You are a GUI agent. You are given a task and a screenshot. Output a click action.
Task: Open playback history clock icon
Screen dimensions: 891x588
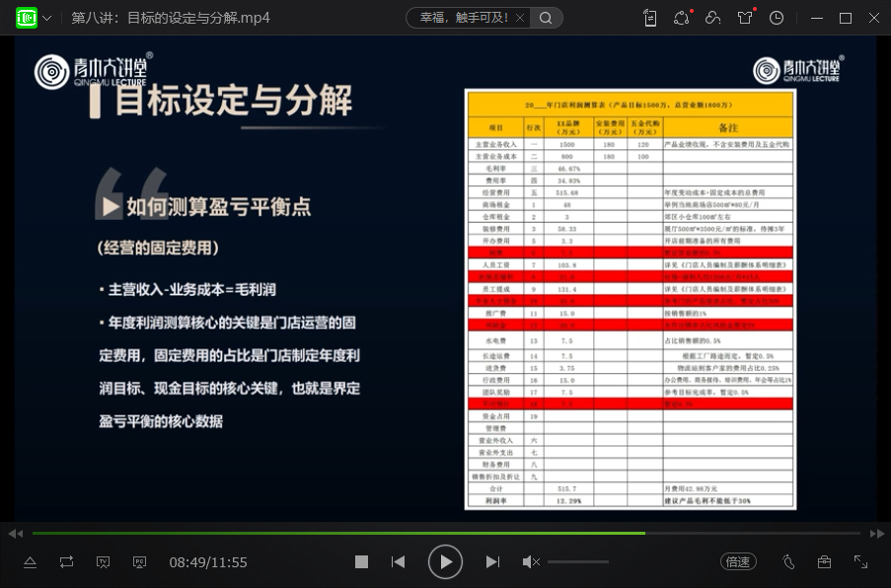(777, 18)
